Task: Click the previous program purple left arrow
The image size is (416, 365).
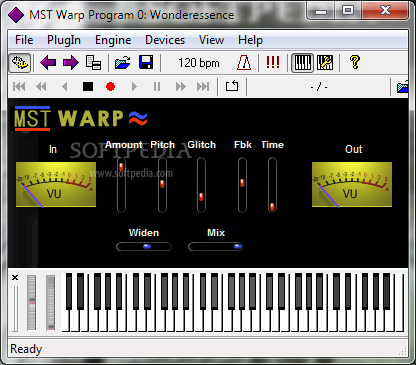Action: [x=48, y=63]
